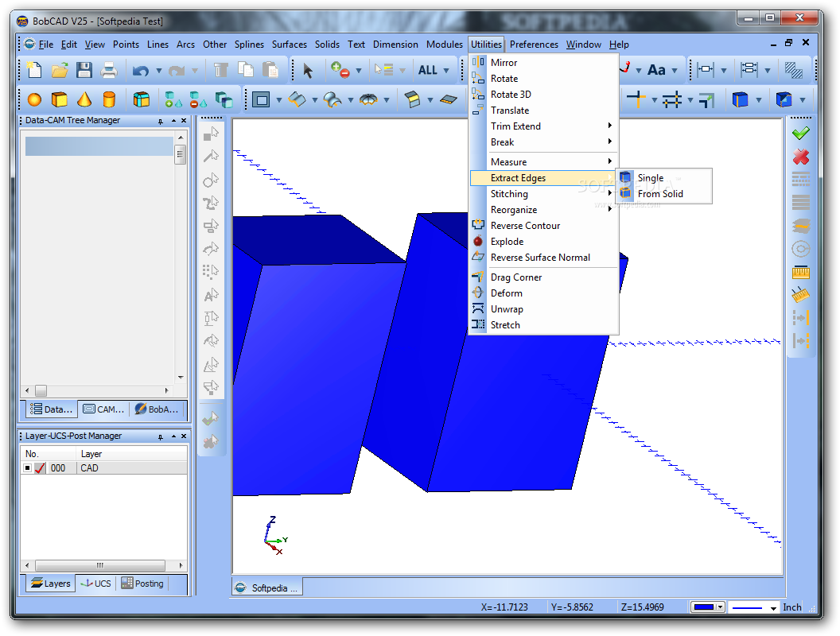
Task: Click the Mirror menu icon
Action: pos(478,62)
